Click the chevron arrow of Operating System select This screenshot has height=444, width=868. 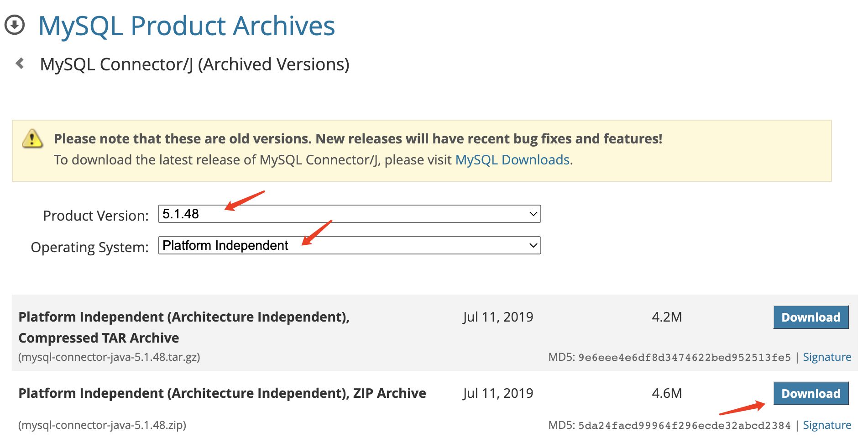533,245
